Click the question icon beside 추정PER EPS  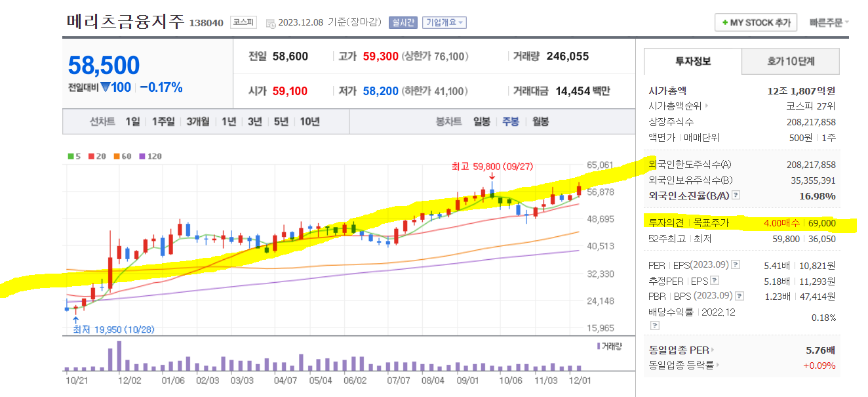point(715,281)
